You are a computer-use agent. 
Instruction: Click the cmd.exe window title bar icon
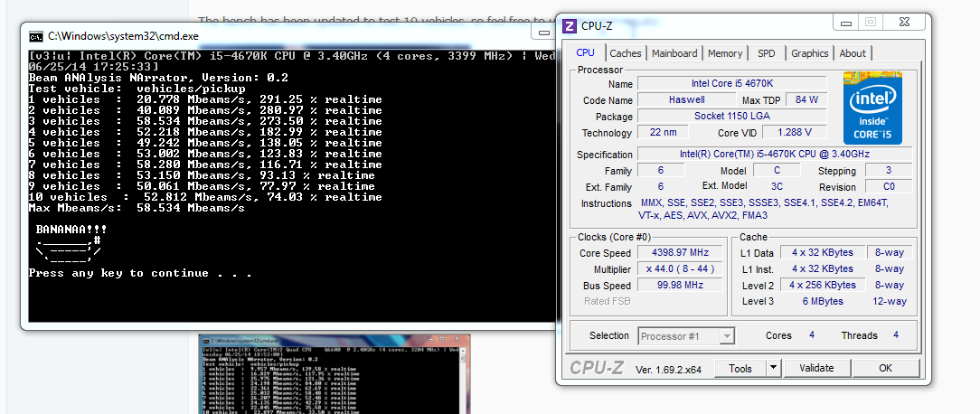point(37,36)
